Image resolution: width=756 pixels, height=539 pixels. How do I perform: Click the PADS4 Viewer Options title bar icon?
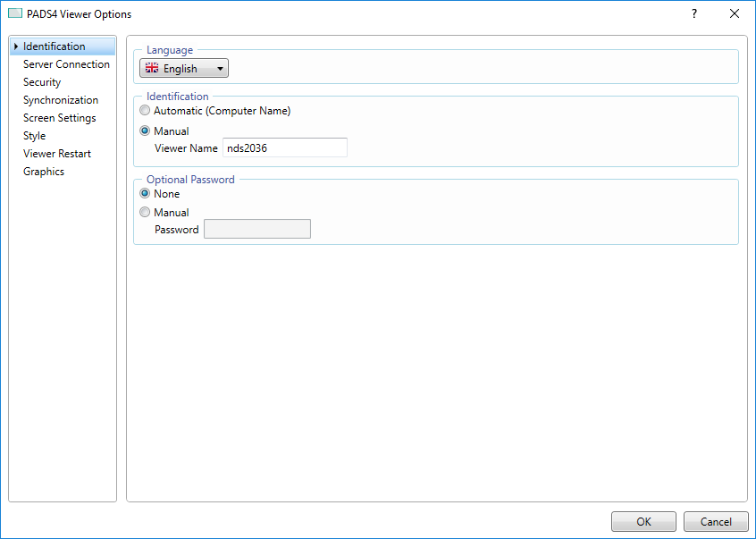click(x=16, y=14)
